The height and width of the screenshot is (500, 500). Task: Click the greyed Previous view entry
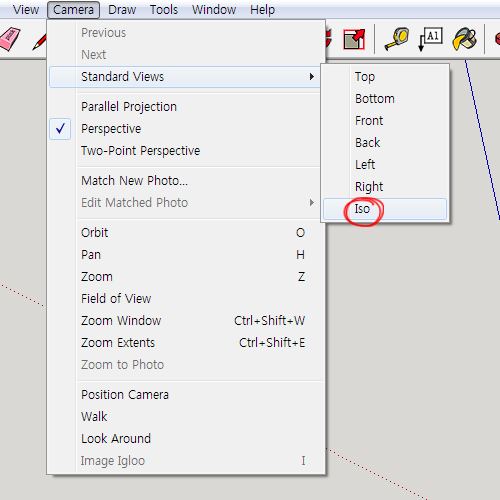tap(185, 33)
